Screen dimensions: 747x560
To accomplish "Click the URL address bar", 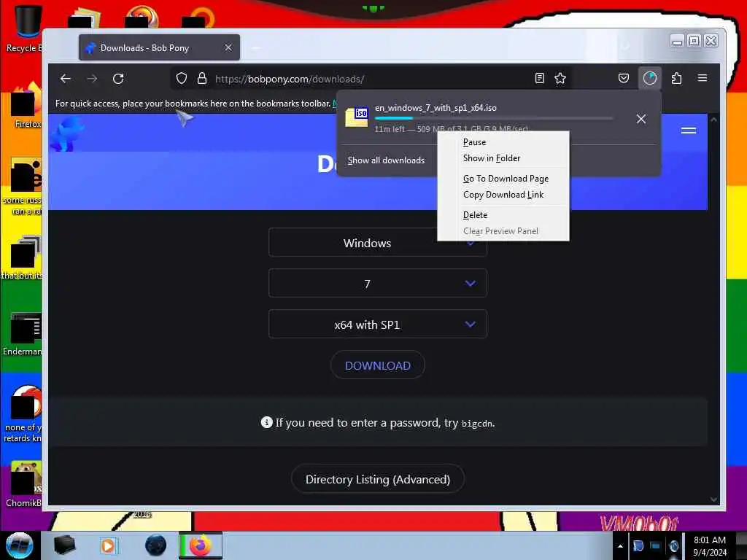I will click(x=371, y=79).
